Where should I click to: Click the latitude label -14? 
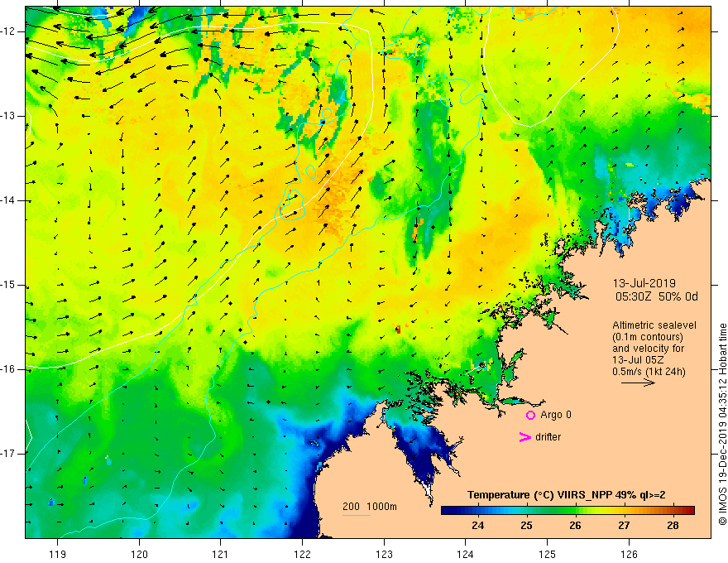[x=8, y=200]
